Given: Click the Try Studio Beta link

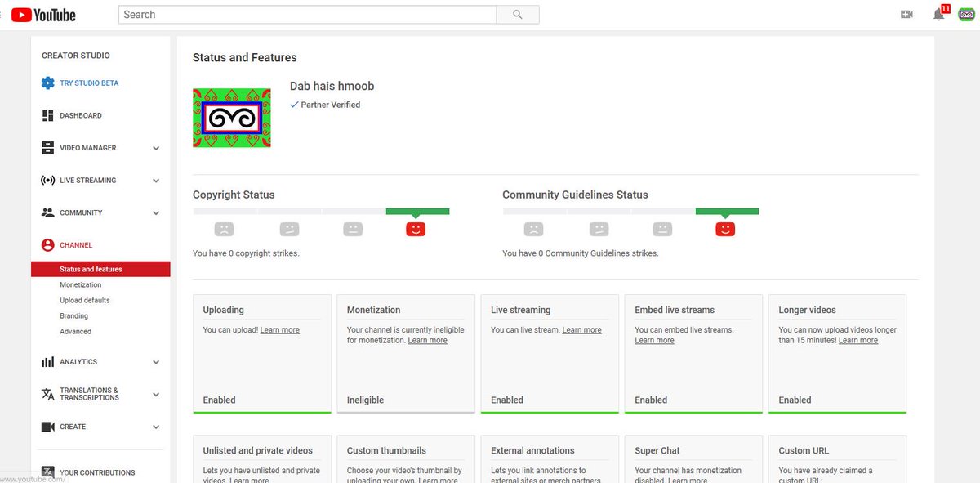Looking at the screenshot, I should [89, 83].
